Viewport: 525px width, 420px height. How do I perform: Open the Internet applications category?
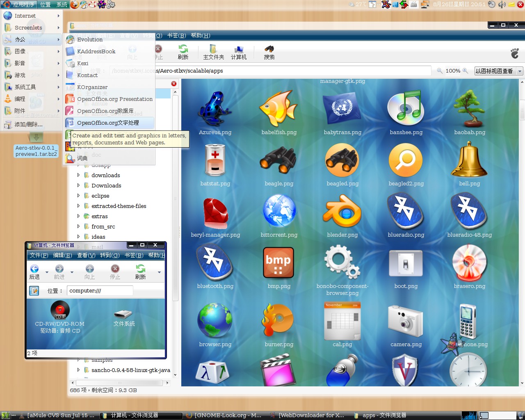(32, 16)
